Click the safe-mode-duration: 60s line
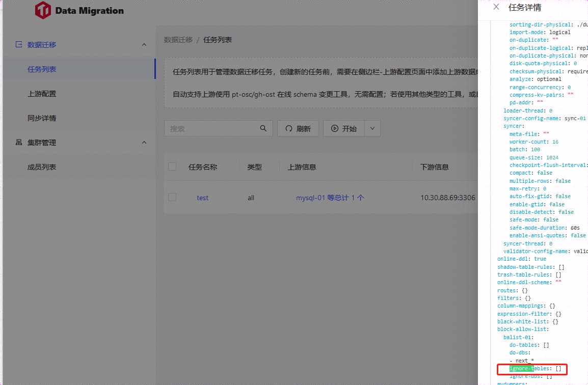This screenshot has width=588, height=385. [x=545, y=228]
